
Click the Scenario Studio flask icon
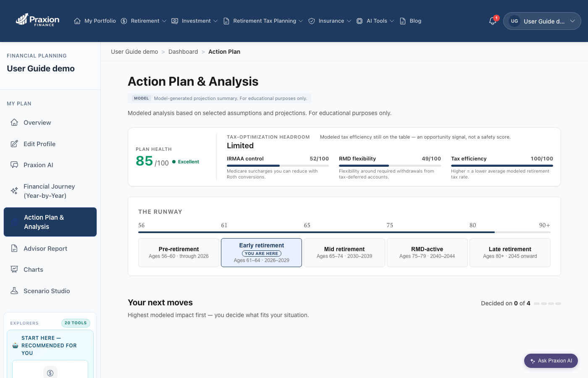14,291
